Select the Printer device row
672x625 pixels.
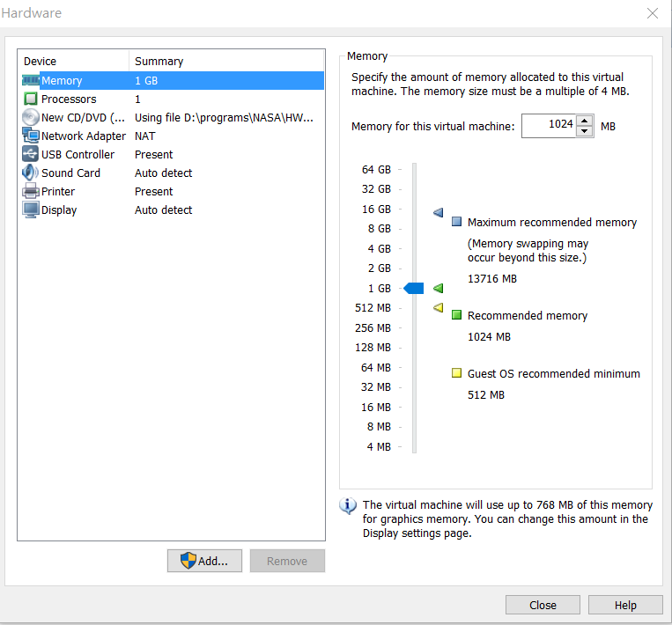pyautogui.click(x=174, y=191)
